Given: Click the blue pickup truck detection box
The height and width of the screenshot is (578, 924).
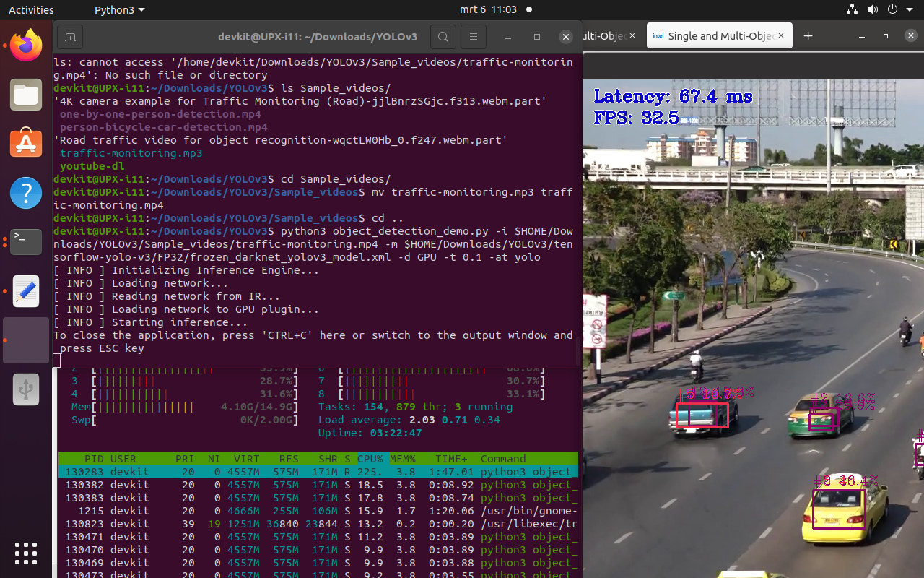Looking at the screenshot, I should (x=702, y=415).
